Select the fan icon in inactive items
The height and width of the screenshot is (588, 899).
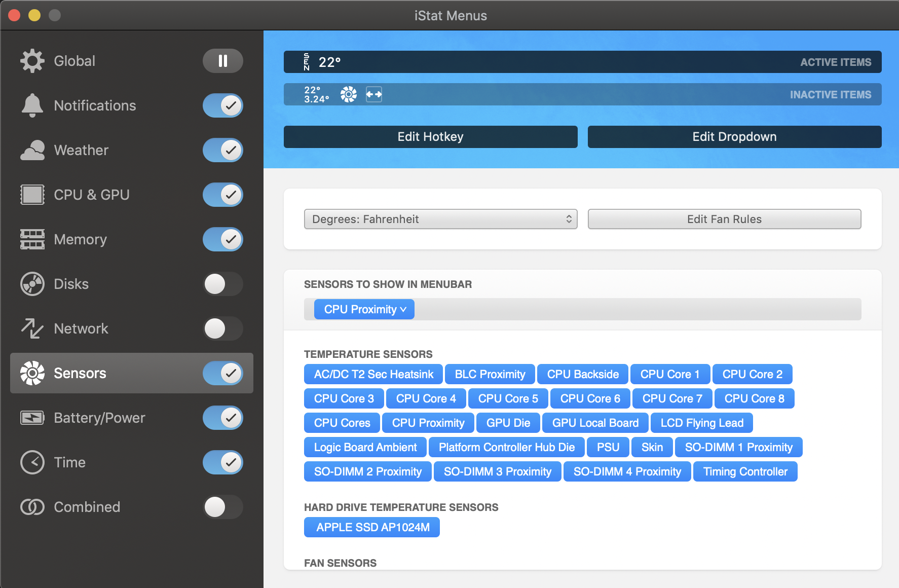pos(349,94)
